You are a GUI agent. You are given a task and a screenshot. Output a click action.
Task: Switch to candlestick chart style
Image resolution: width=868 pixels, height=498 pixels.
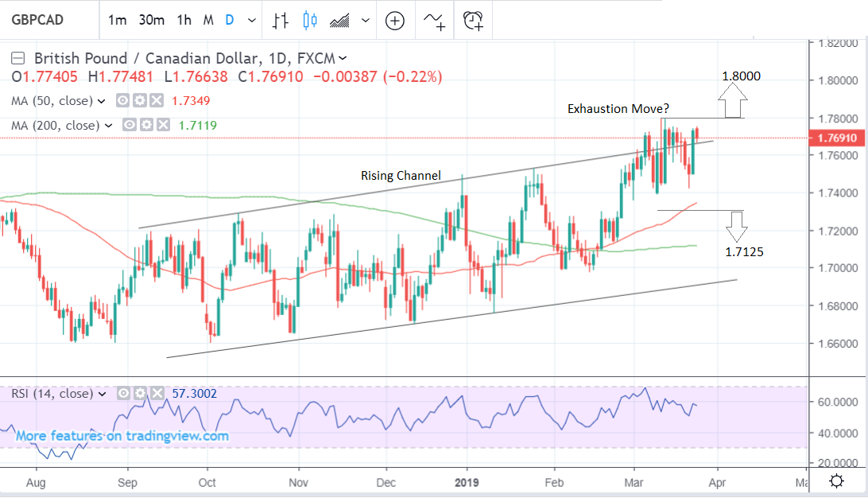coord(309,21)
